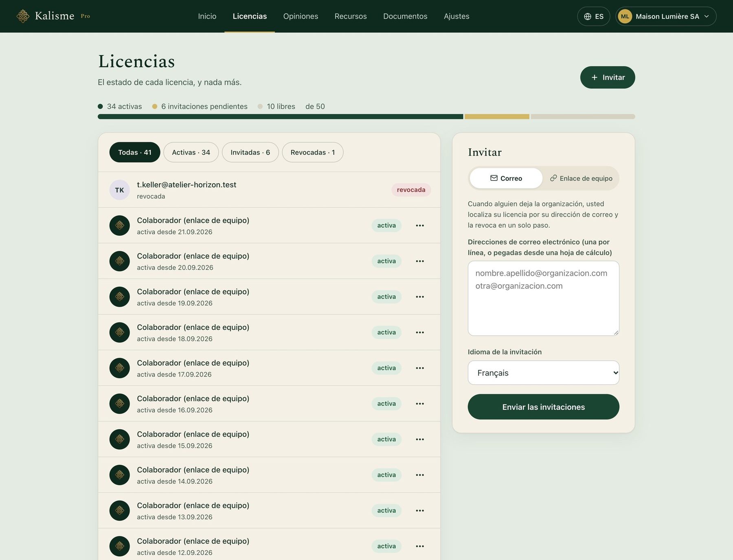Click the Invitar button with plus
This screenshot has height=560, width=733.
pyautogui.click(x=608, y=77)
